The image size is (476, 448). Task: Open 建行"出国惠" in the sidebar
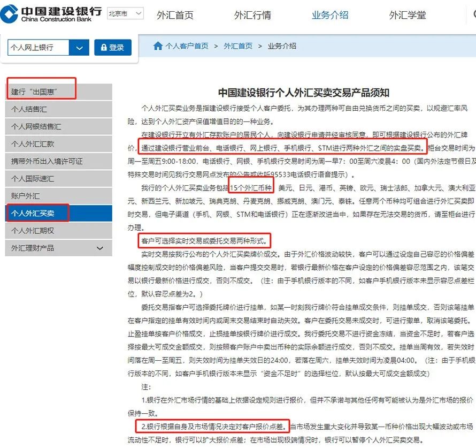41,90
